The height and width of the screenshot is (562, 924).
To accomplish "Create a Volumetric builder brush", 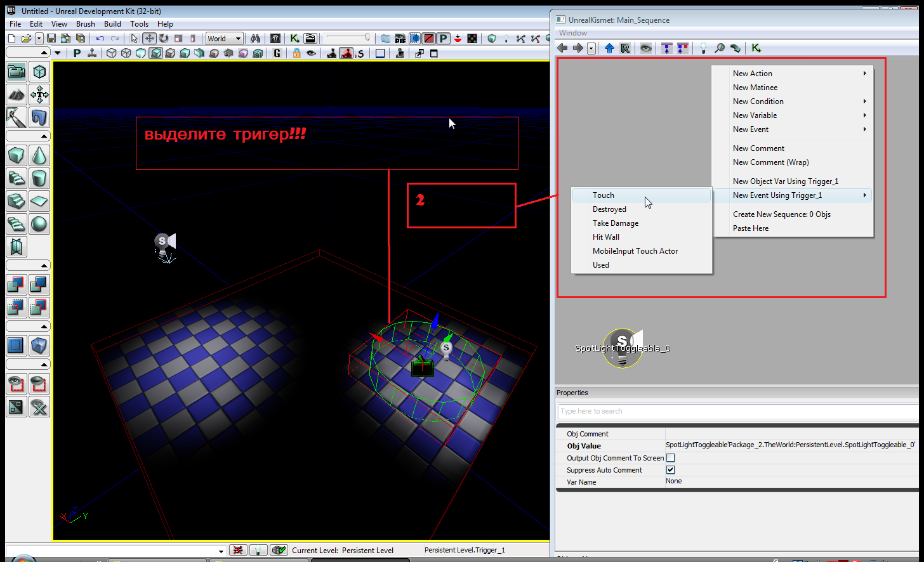I will pos(16,247).
